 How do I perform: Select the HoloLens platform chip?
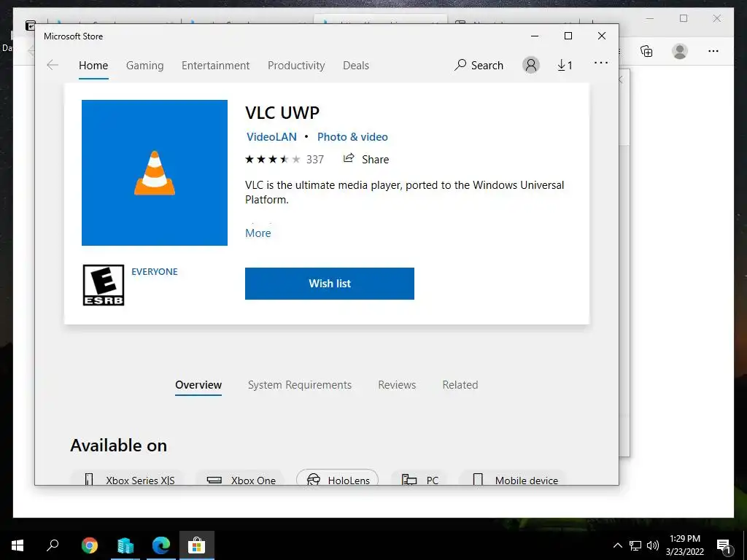pos(338,478)
